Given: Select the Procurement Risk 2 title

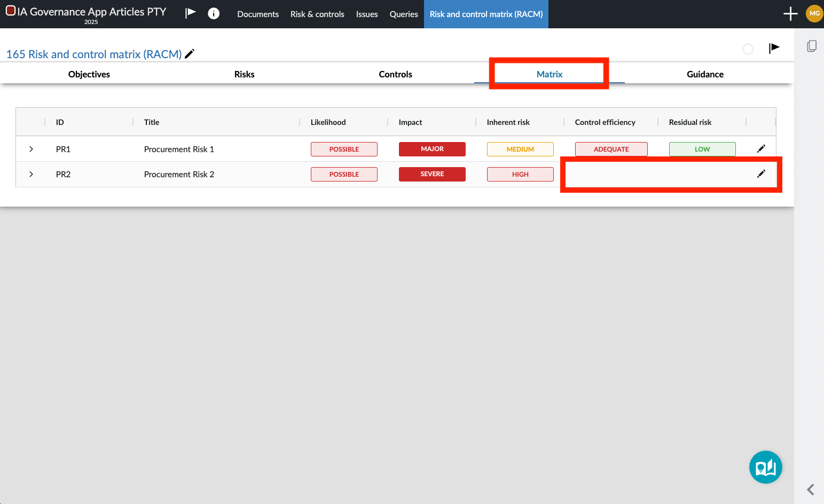Looking at the screenshot, I should pos(179,174).
